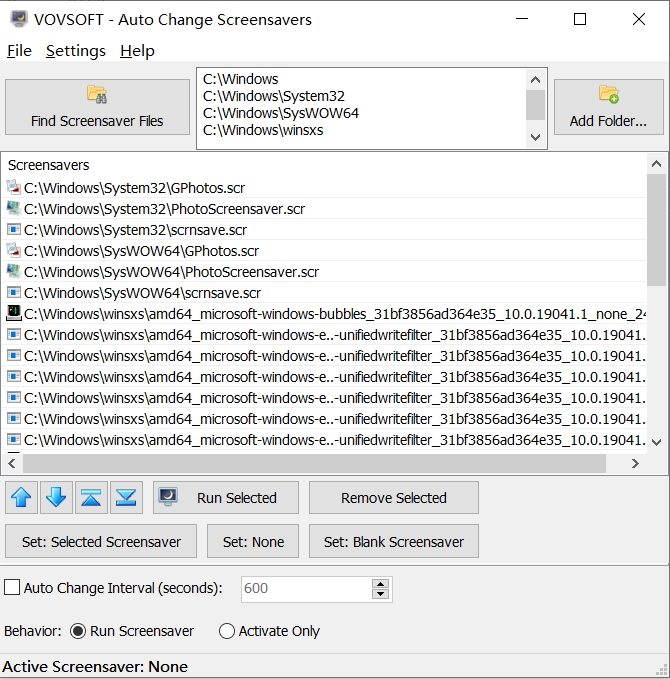Click the Find Screensaver Files button

[x=97, y=107]
